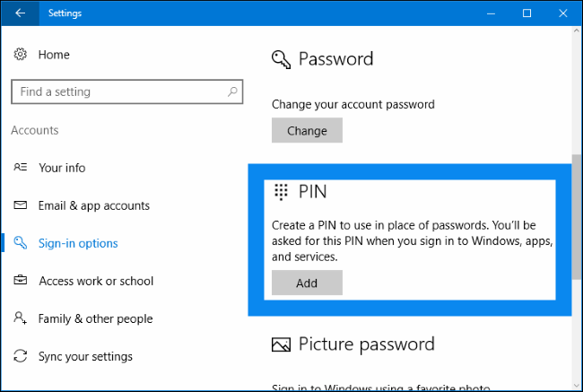
Task: Click the back arrow in title bar
Action: click(x=20, y=13)
